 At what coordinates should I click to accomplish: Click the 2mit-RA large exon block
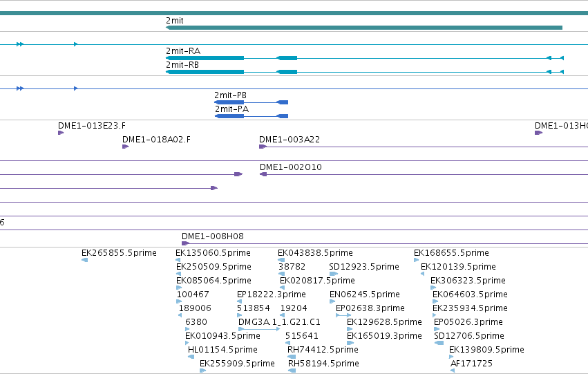click(x=205, y=58)
